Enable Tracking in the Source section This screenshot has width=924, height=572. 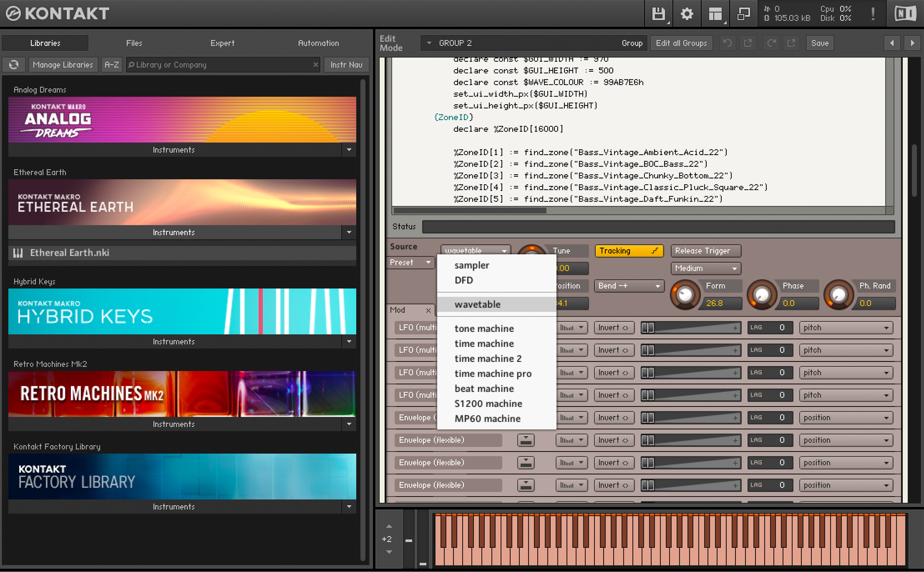pyautogui.click(x=629, y=251)
